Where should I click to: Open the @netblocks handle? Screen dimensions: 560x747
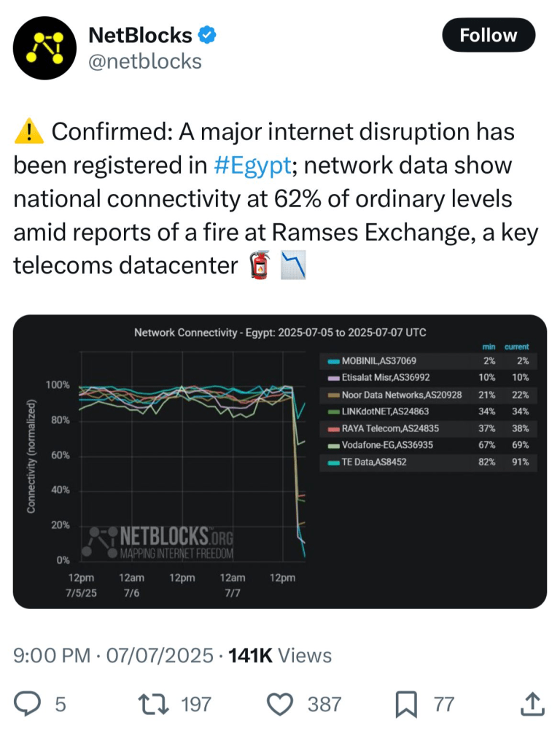(x=144, y=62)
